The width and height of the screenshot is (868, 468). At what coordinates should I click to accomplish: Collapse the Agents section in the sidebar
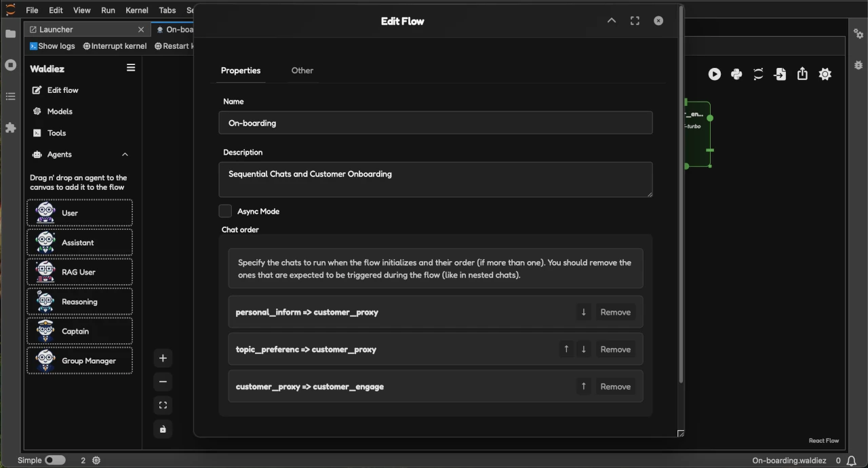125,154
